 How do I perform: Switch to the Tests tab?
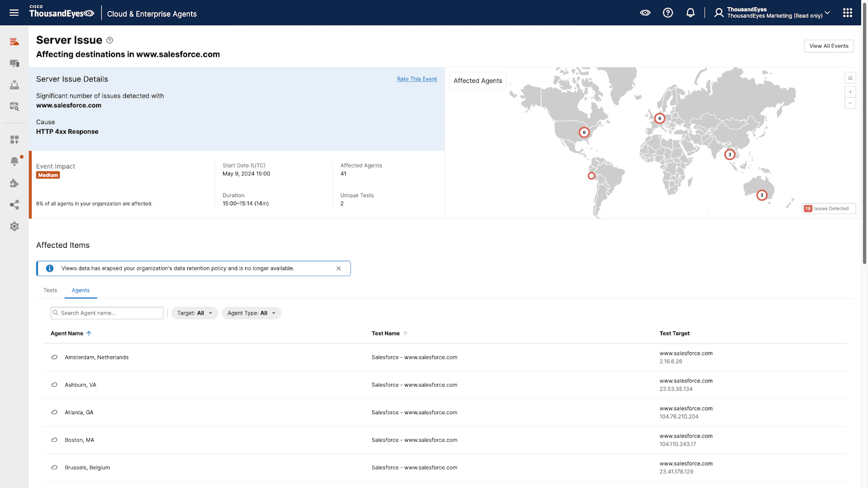50,290
